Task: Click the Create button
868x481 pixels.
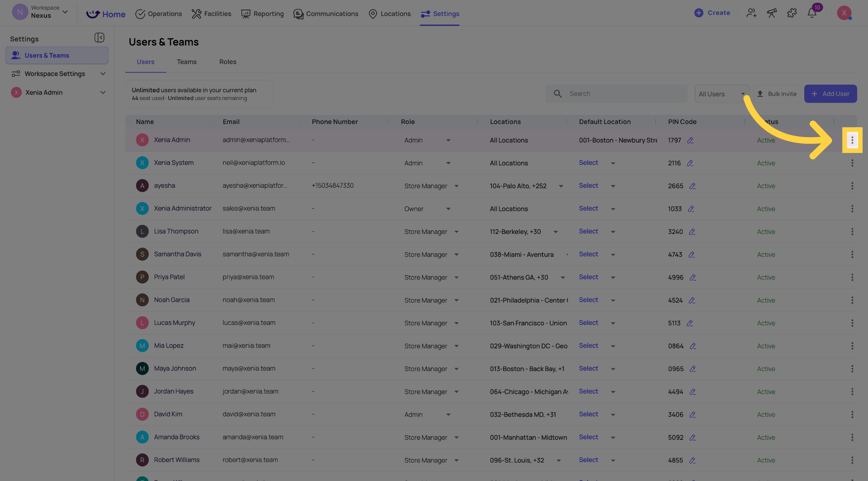Action: tap(712, 13)
